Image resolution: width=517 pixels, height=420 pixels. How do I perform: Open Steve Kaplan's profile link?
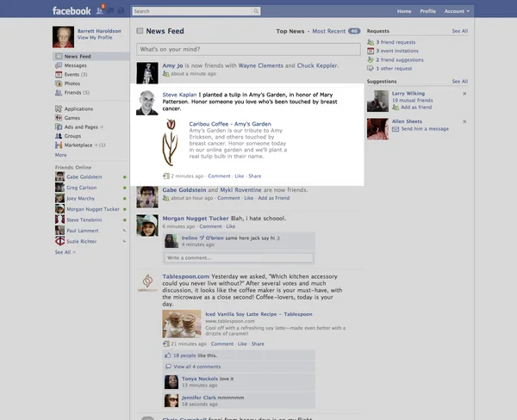coord(179,95)
